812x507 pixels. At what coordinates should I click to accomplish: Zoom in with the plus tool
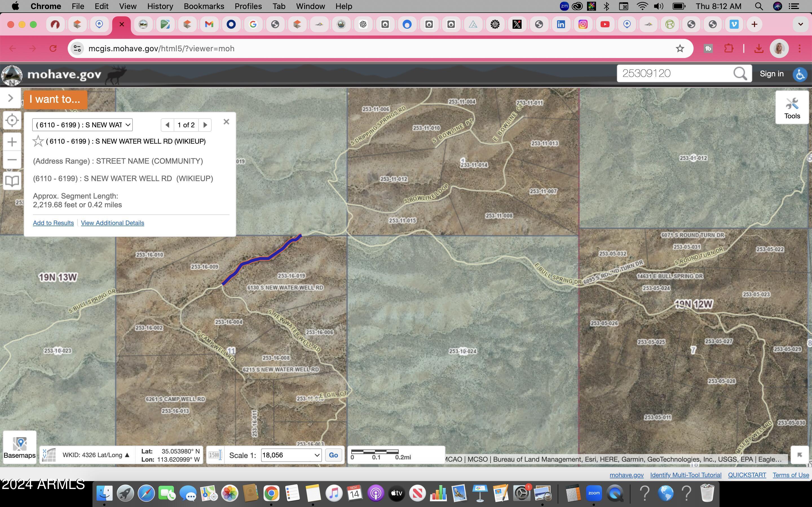click(12, 141)
